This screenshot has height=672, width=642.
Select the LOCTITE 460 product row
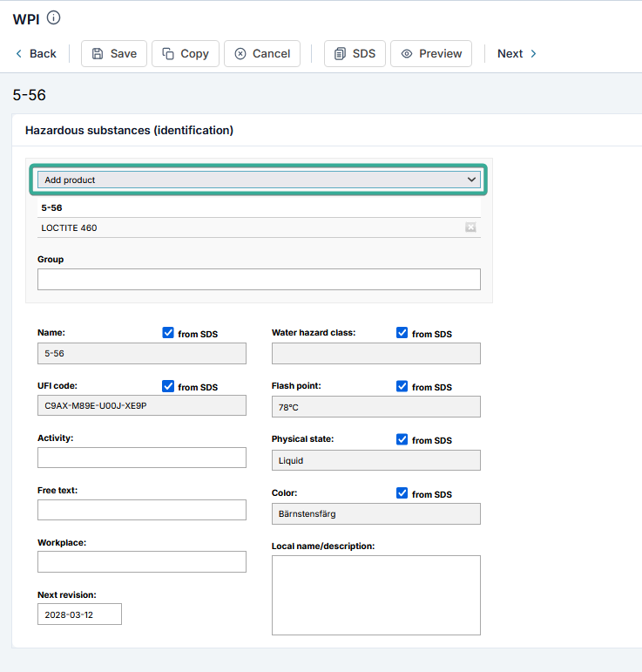click(x=259, y=227)
